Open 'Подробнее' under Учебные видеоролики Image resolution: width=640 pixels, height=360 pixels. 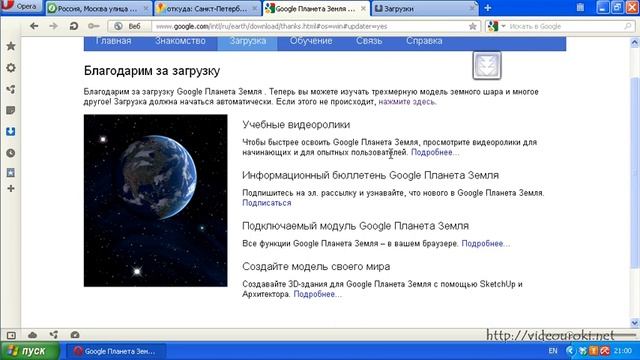435,152
